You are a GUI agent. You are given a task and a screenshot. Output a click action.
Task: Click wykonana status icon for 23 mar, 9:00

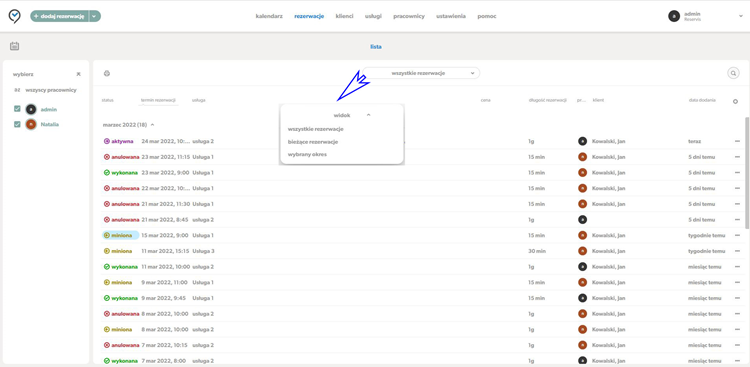point(107,173)
